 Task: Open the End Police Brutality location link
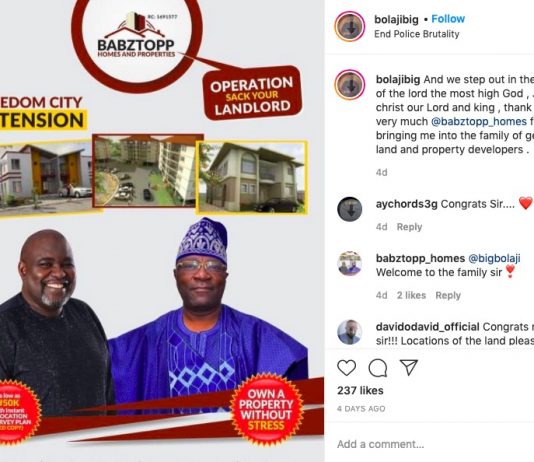(417, 34)
